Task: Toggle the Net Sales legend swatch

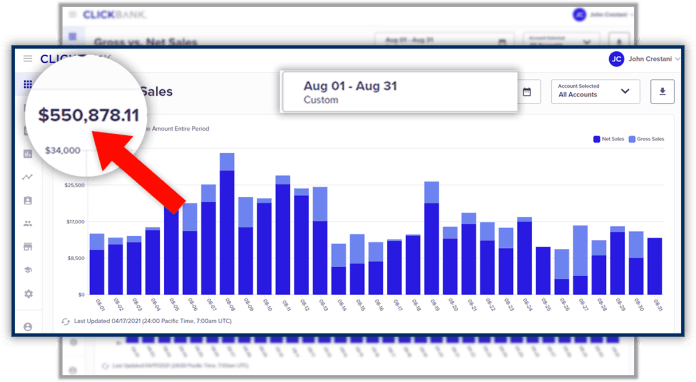Action: pyautogui.click(x=597, y=139)
